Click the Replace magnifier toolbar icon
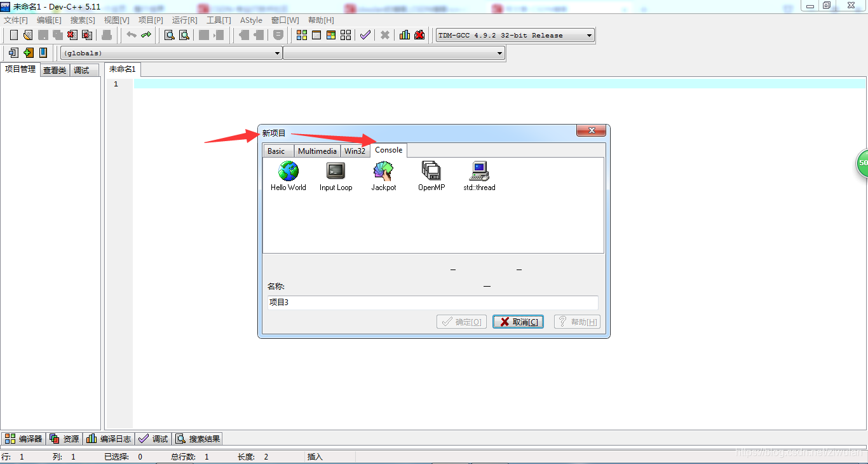868x464 pixels. (184, 35)
